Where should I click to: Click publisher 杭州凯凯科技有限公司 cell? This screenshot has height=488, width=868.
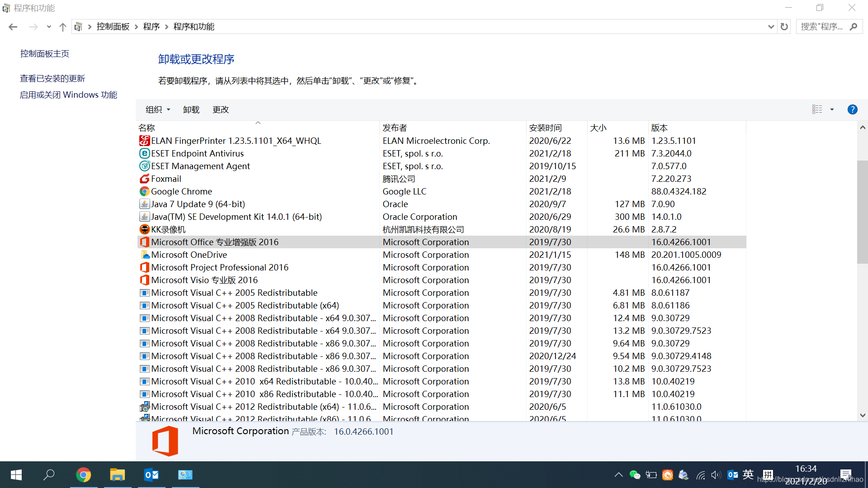point(423,229)
